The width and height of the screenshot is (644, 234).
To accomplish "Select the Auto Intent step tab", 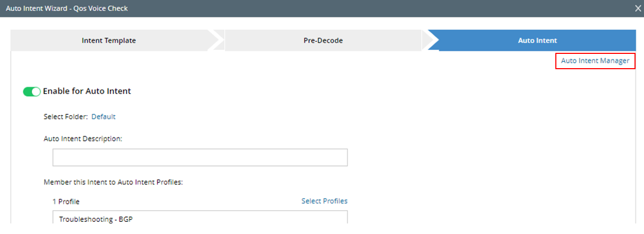I will point(537,41).
